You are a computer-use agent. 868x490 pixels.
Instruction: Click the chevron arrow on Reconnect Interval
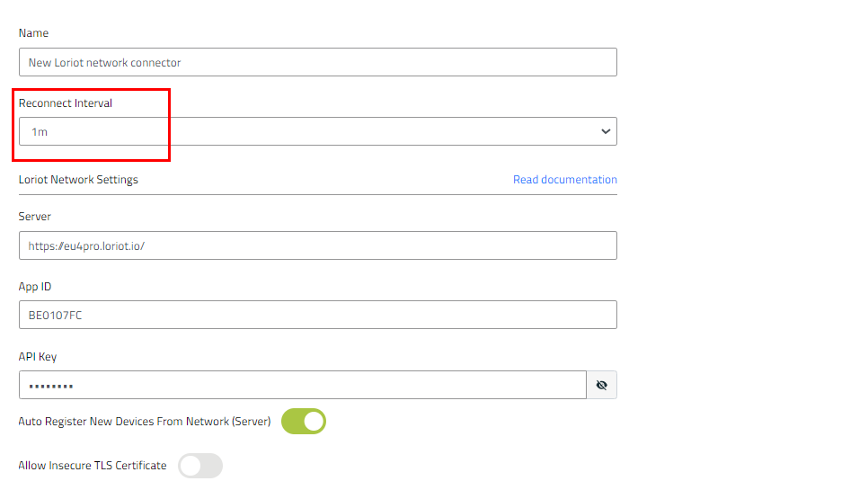[605, 131]
